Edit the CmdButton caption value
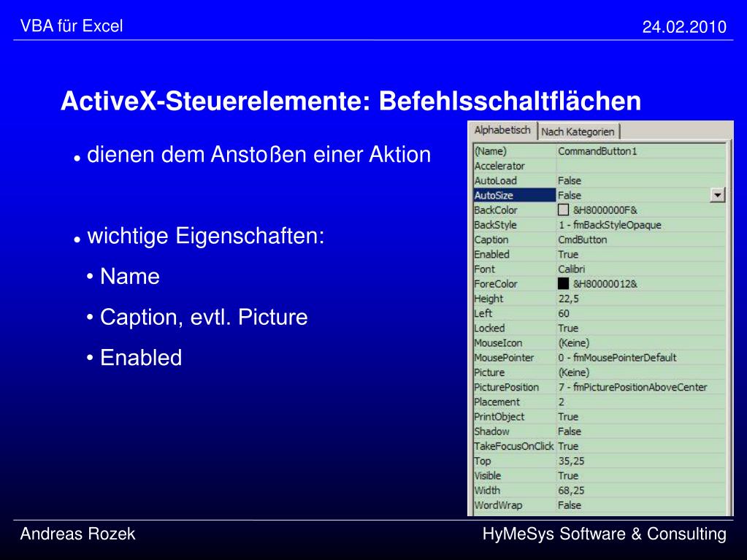 [x=583, y=239]
